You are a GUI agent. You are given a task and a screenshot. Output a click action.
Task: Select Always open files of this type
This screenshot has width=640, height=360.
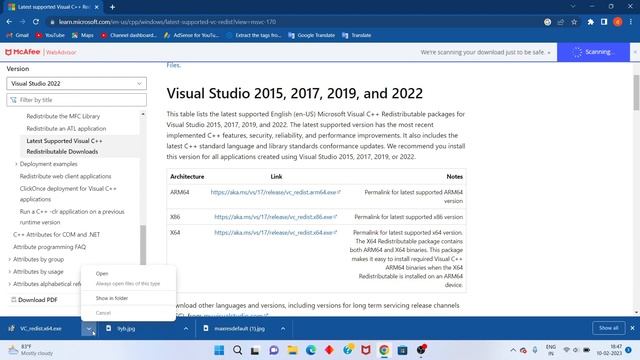point(128,284)
